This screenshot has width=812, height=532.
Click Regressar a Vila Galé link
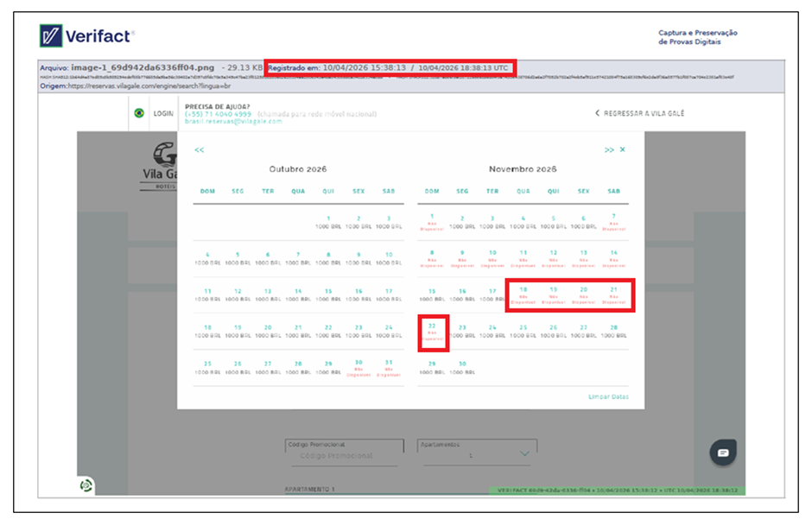(639, 113)
